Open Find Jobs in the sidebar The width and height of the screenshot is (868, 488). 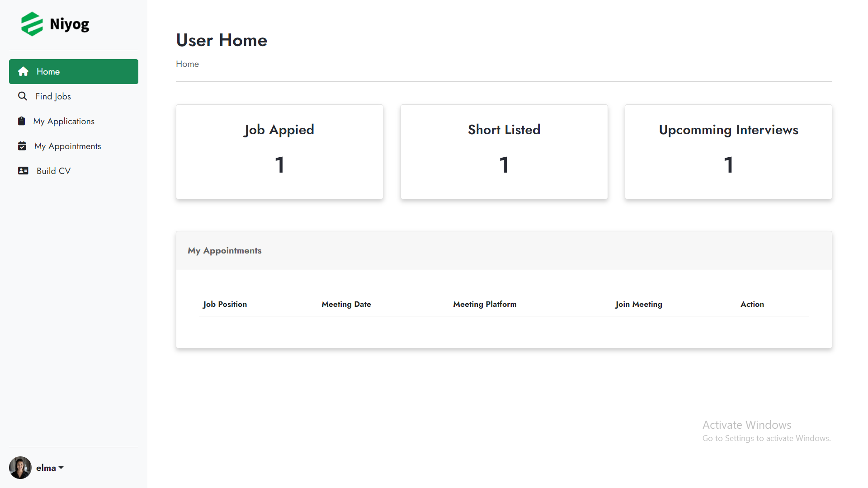point(74,96)
